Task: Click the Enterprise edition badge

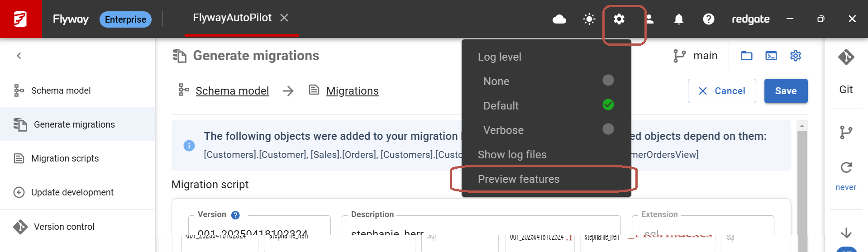Action: tap(125, 19)
